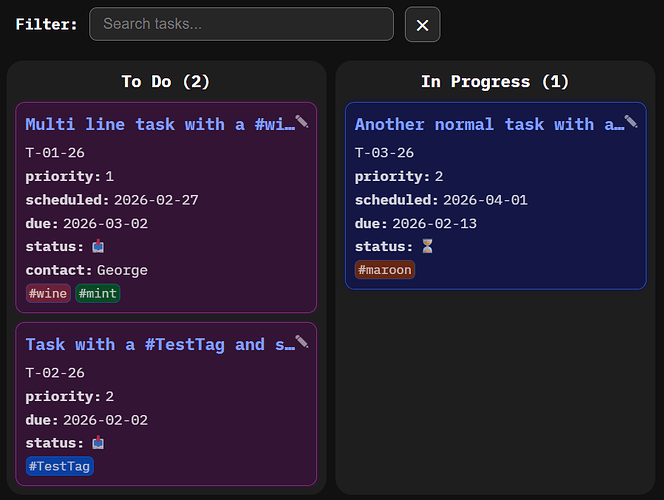Click the #maroon tag
Image resolution: width=664 pixels, height=500 pixels.
coord(385,270)
